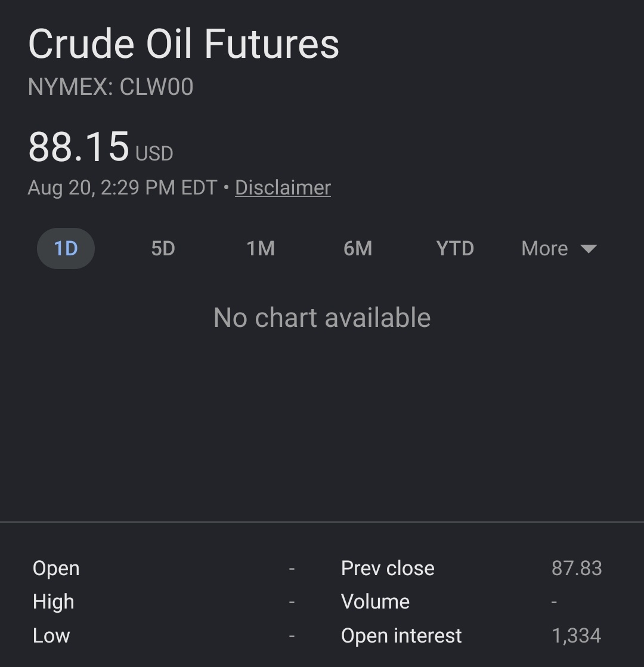Screen dimensions: 644x667
Task: Click the Prev close value 87.83
Action: pos(577,569)
